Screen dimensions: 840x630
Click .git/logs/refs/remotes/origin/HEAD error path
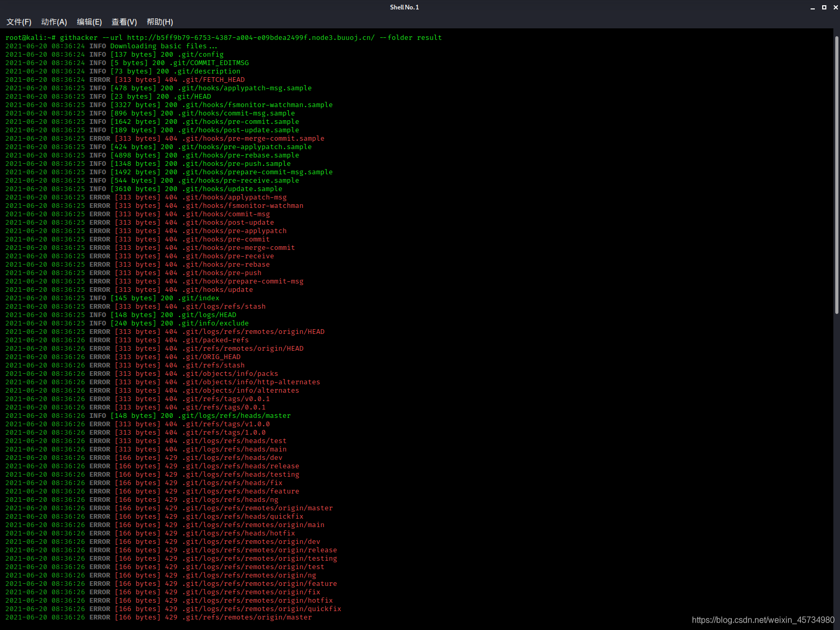pyautogui.click(x=253, y=332)
